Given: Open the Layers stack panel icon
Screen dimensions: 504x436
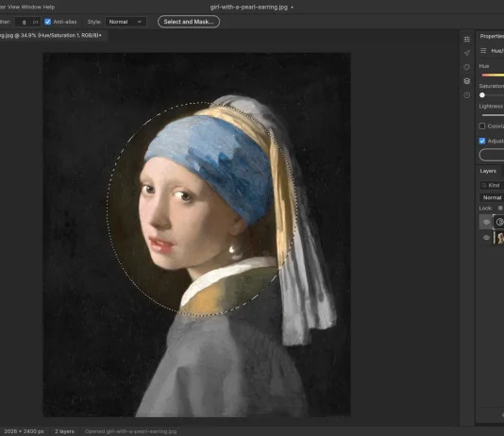Looking at the screenshot, I should click(x=467, y=81).
